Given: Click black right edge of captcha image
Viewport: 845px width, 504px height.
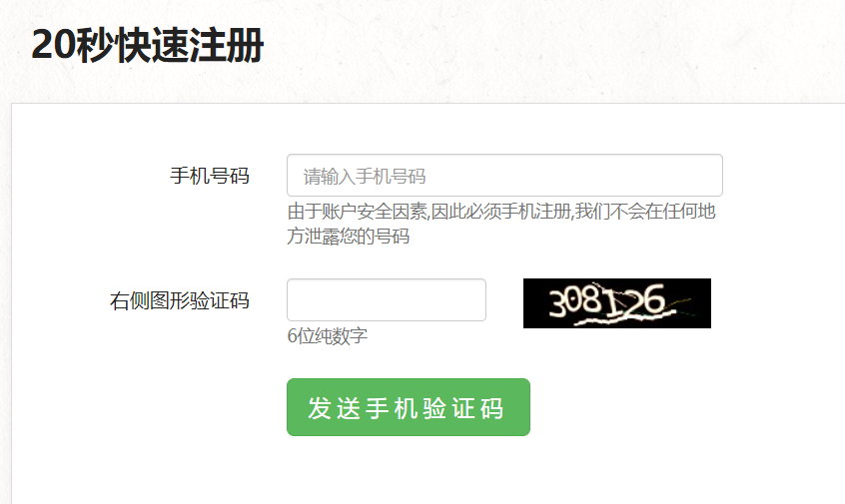Looking at the screenshot, I should tap(700, 303).
